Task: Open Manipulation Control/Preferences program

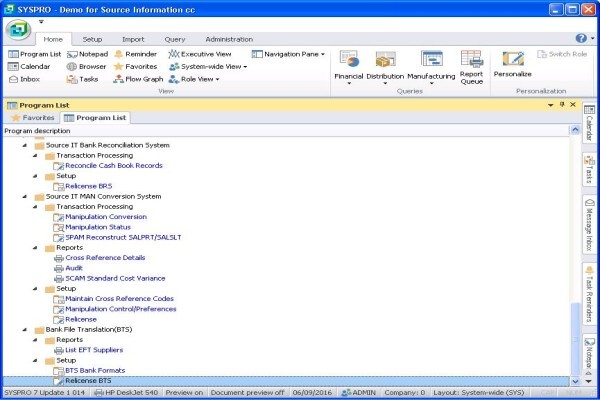Action: (121, 309)
